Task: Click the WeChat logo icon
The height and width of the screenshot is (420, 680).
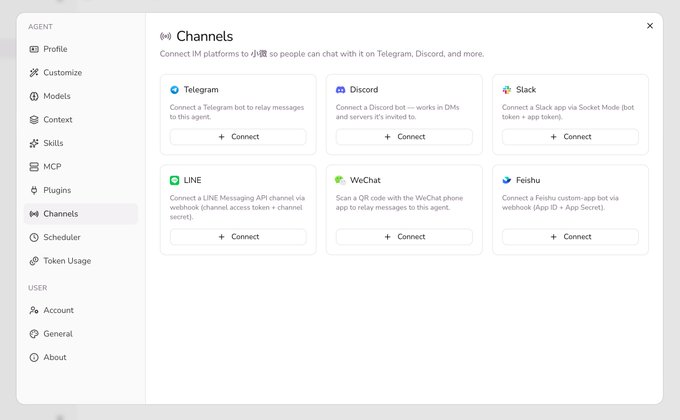Action: (x=340, y=180)
